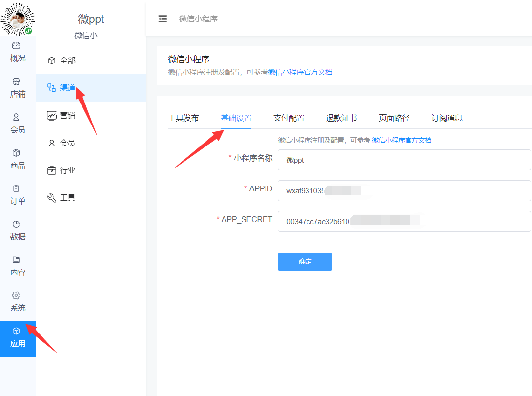Switch to 基础设置 tab
The height and width of the screenshot is (396, 532).
point(236,118)
